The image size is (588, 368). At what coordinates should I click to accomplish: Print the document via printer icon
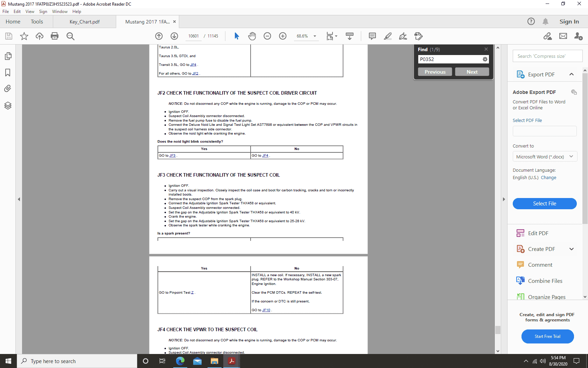55,36
